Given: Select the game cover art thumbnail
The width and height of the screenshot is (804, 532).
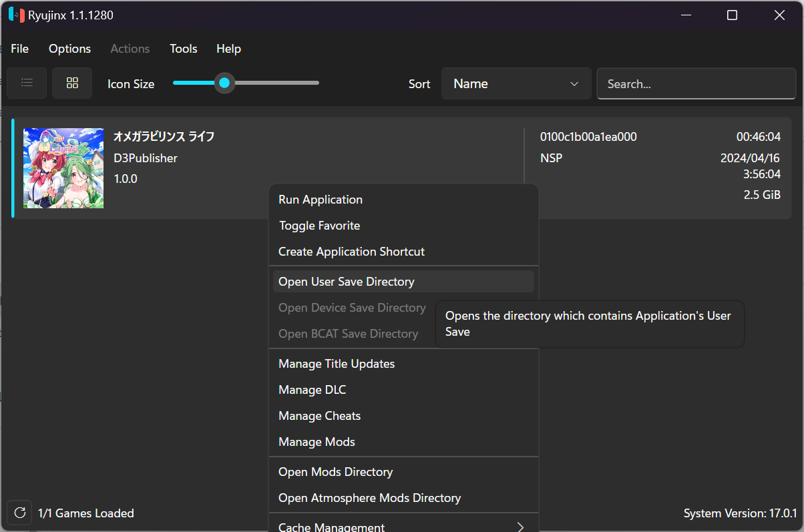Looking at the screenshot, I should click(x=63, y=168).
